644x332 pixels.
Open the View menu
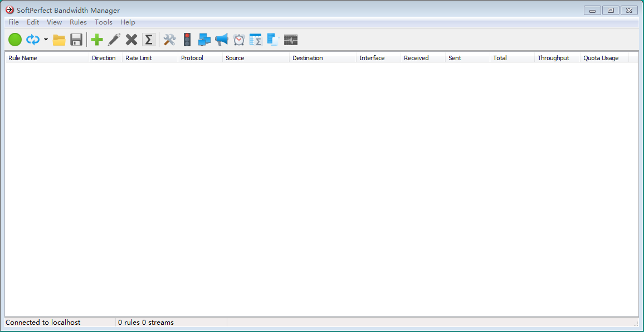click(x=55, y=22)
